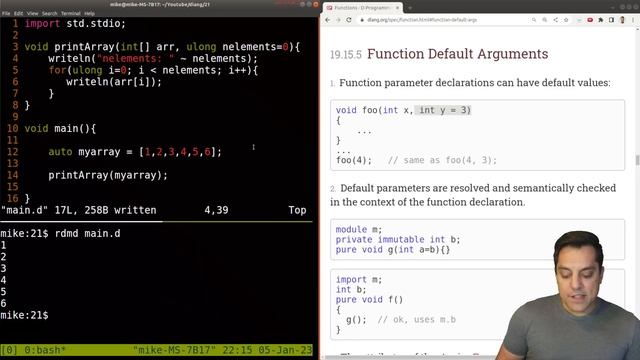
Task: Click the highlighted "int y = 3)" code
Action: [x=443, y=110]
